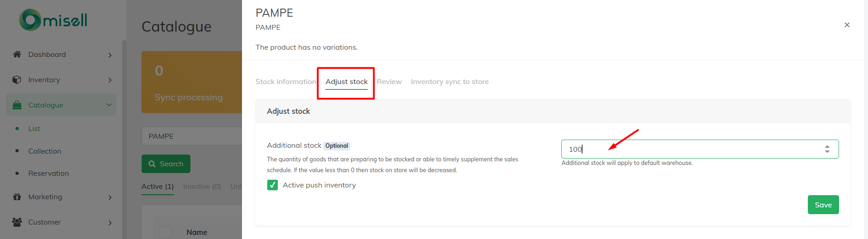Tick the table header select-all checkbox

(x=166, y=232)
